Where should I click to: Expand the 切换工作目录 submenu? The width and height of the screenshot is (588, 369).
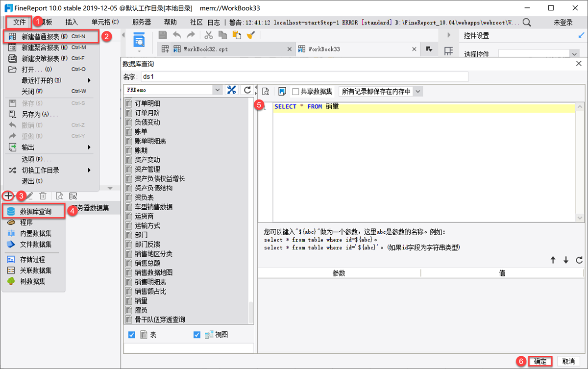[89, 170]
